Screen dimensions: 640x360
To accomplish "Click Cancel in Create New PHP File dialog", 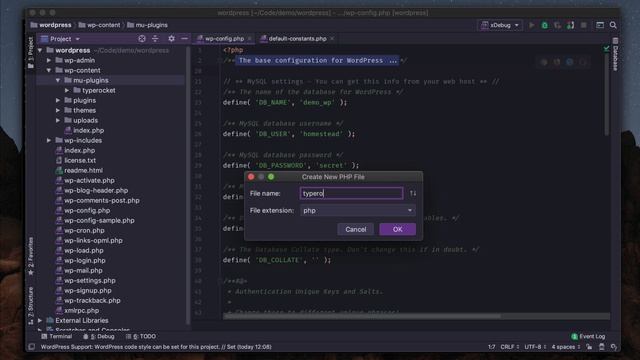I will tap(356, 229).
